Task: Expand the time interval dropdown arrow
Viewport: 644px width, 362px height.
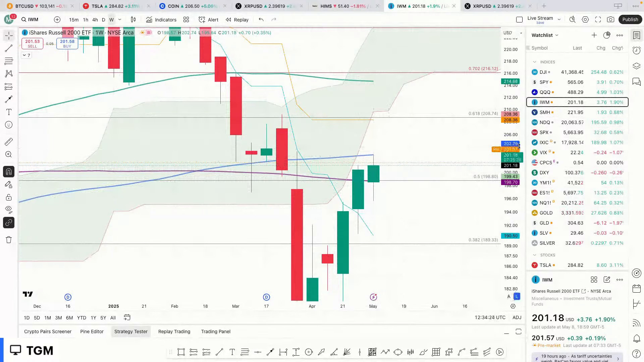Action: coord(120,19)
